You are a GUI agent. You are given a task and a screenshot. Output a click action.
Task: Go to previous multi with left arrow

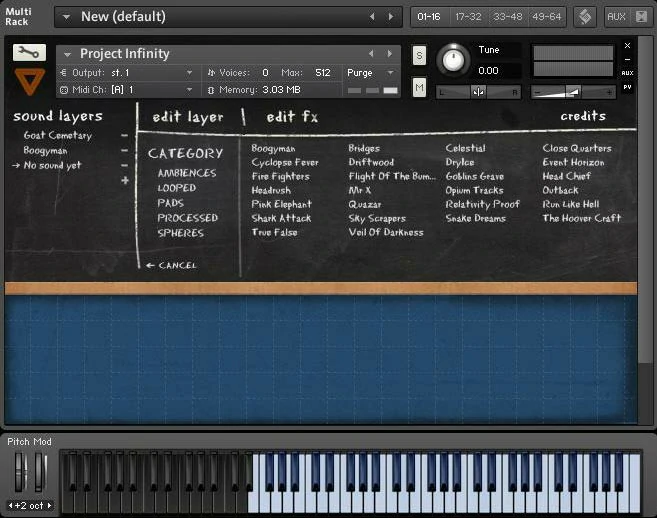tap(372, 17)
